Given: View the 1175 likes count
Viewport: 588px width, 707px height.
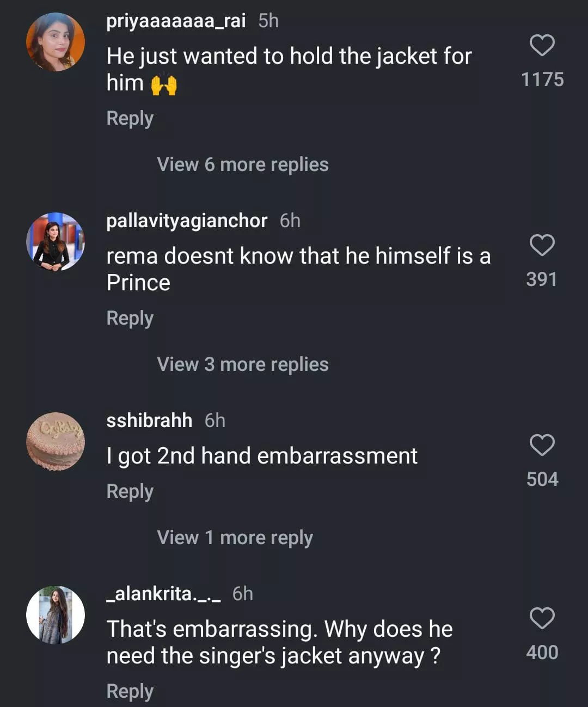Looking at the screenshot, I should click(542, 80).
